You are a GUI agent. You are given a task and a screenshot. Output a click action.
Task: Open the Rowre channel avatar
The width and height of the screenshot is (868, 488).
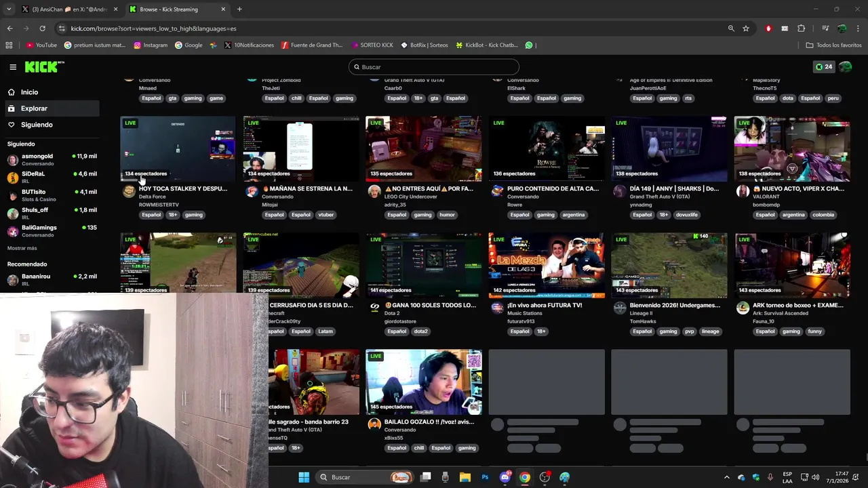(497, 191)
